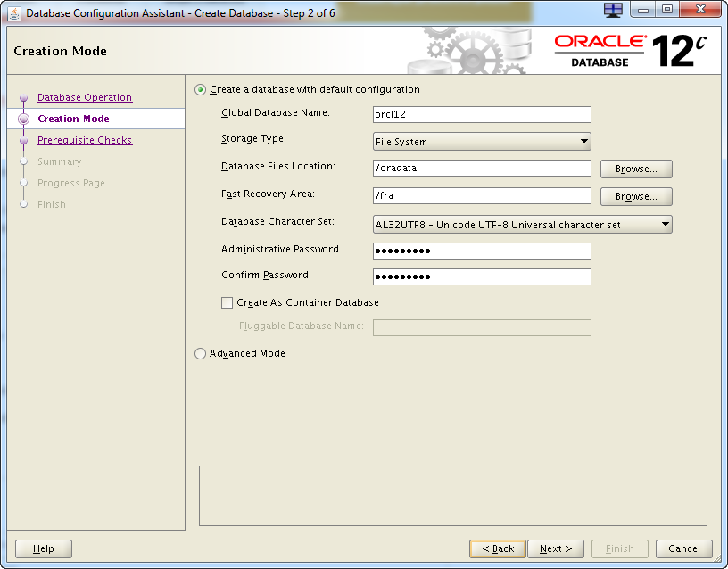Image resolution: width=728 pixels, height=569 pixels.
Task: Click the Help button
Action: [44, 549]
